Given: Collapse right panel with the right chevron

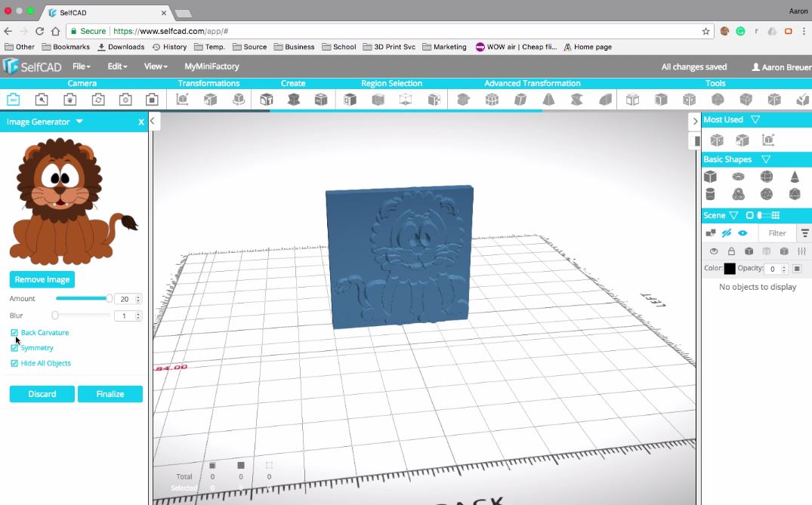Looking at the screenshot, I should [x=695, y=121].
